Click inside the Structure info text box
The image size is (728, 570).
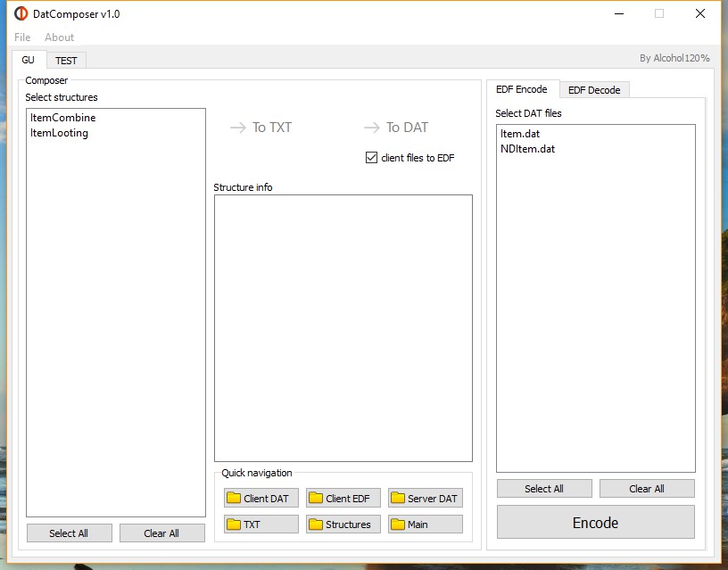[343, 328]
